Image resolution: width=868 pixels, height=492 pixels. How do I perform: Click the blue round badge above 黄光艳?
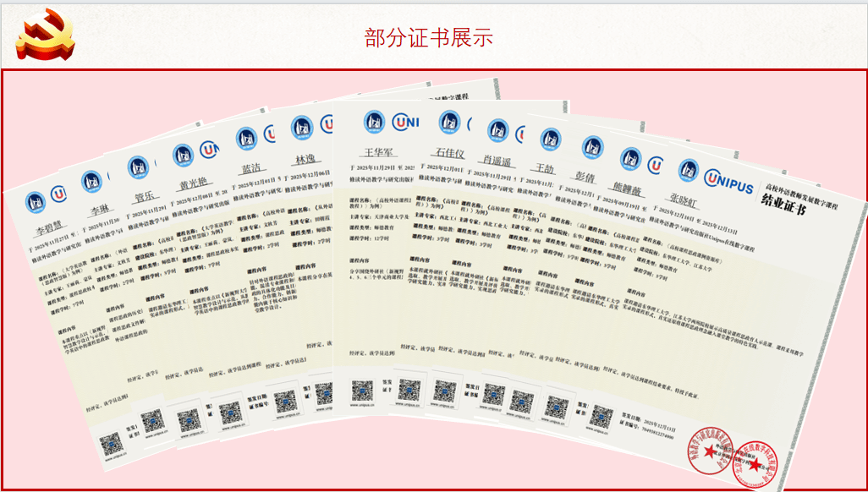183,155
